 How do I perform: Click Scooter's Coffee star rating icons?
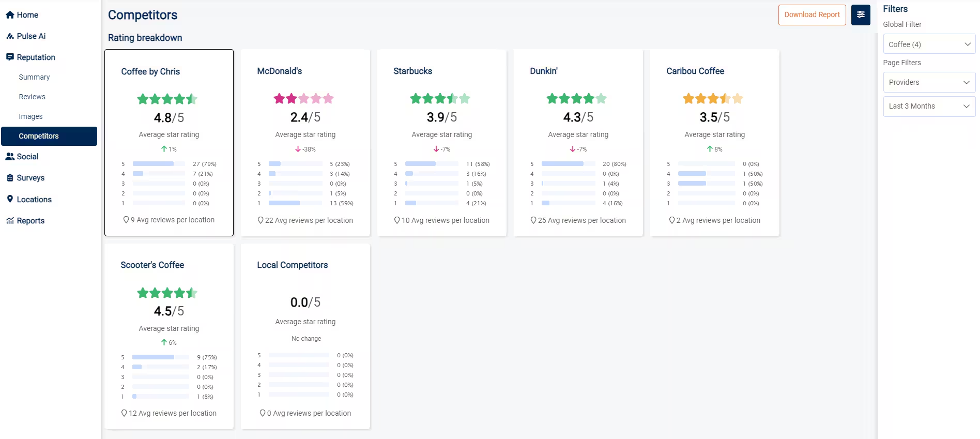pos(167,293)
